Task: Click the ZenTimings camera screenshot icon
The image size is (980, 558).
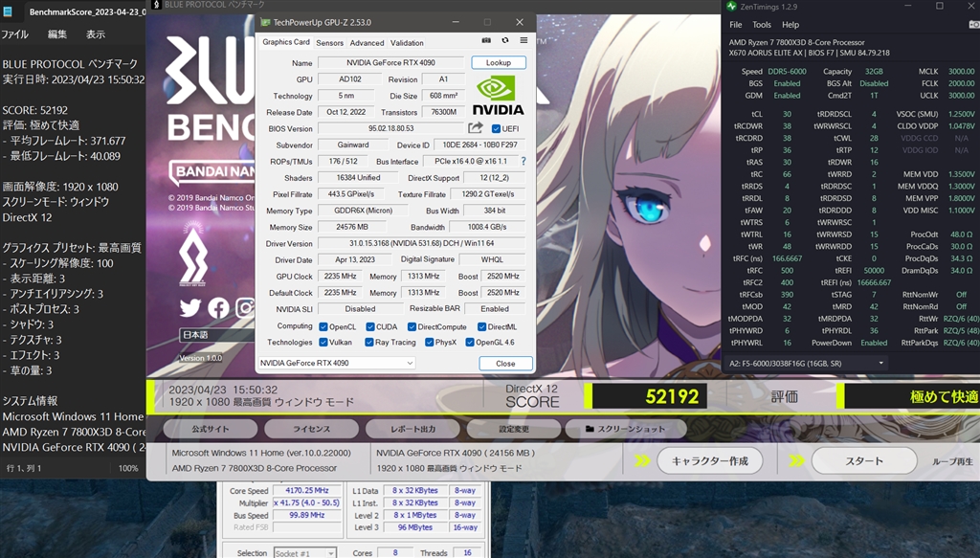Action: [973, 24]
